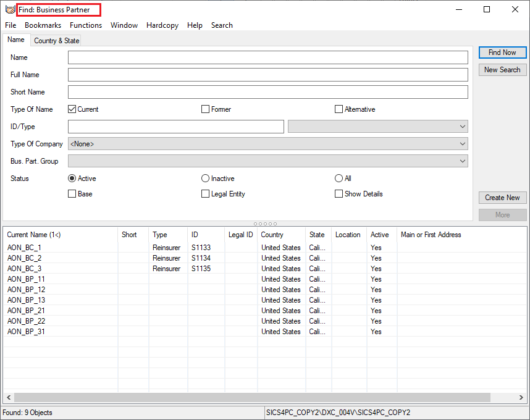
Task: Click the scroll left arrow on horizontal scrollbar
Action: pos(8,397)
